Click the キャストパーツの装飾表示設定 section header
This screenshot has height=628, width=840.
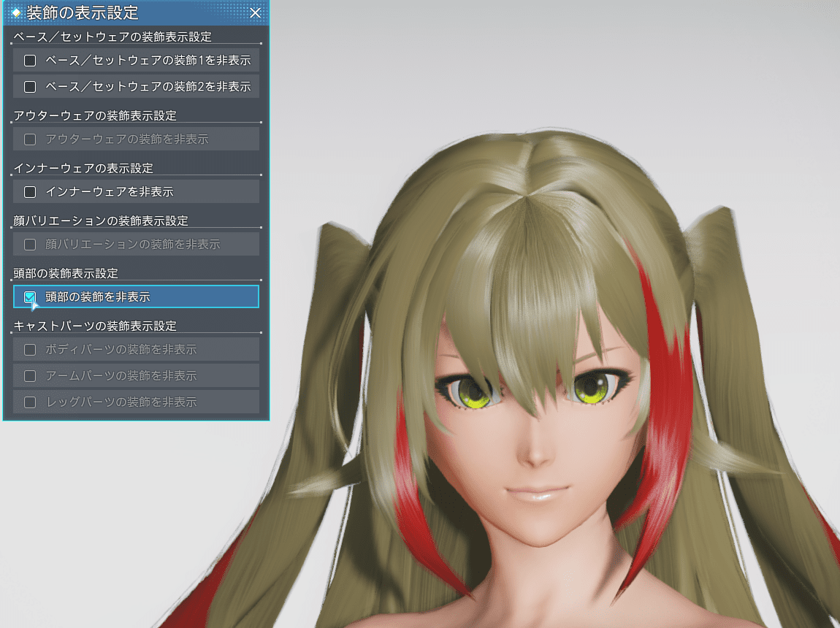pyautogui.click(x=95, y=326)
